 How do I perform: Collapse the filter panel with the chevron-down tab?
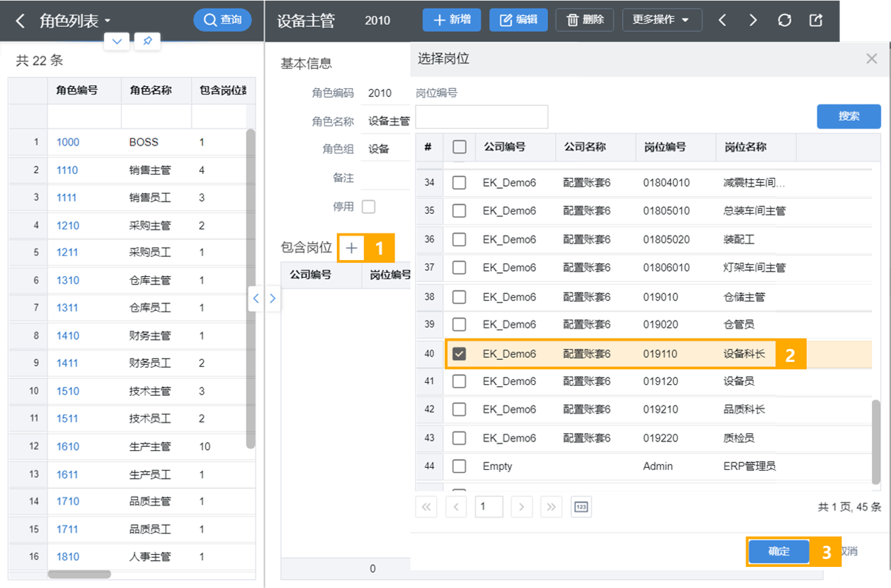click(x=117, y=41)
